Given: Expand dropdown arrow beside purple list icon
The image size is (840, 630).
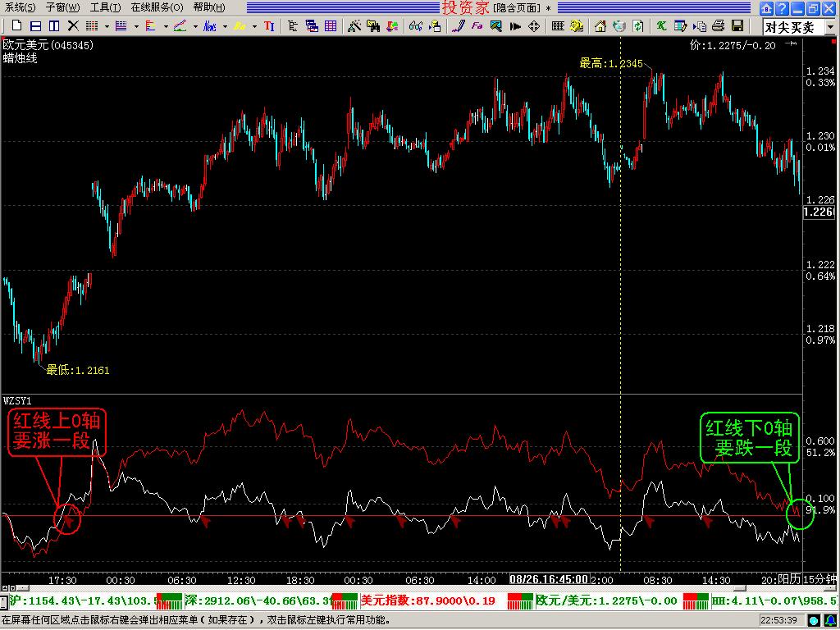Looking at the screenshot, I should pos(136,26).
